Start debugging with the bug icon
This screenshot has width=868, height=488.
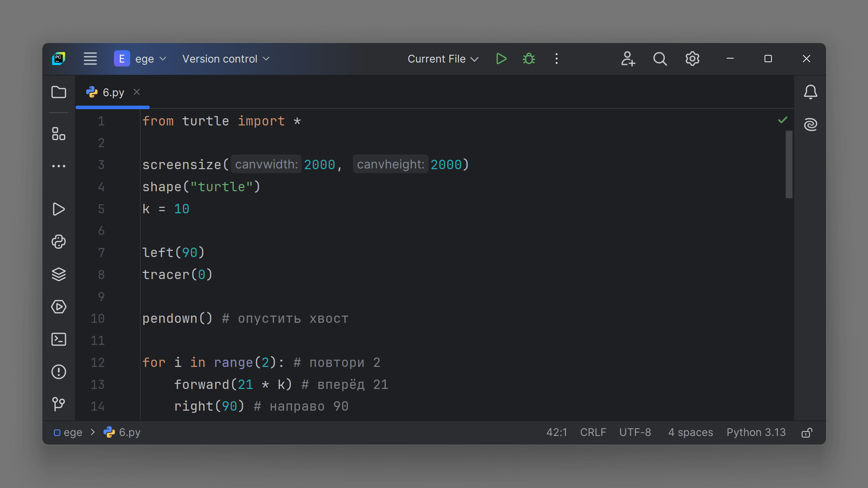tap(529, 59)
